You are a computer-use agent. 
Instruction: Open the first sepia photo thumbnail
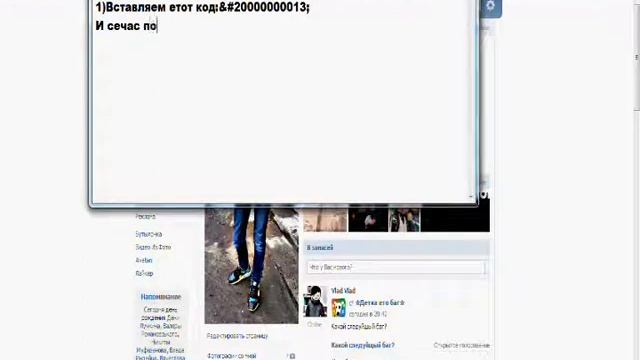(x=325, y=219)
